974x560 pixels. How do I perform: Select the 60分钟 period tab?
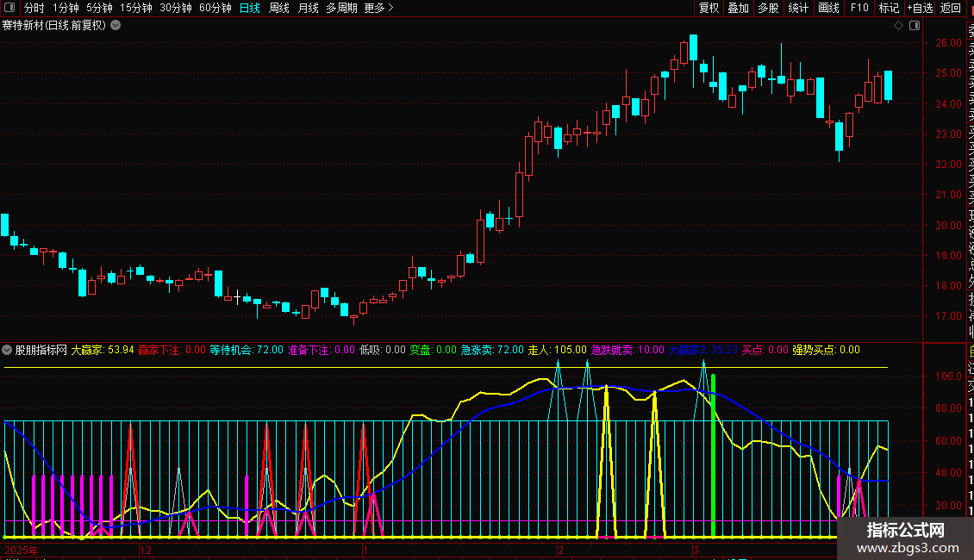pos(215,8)
